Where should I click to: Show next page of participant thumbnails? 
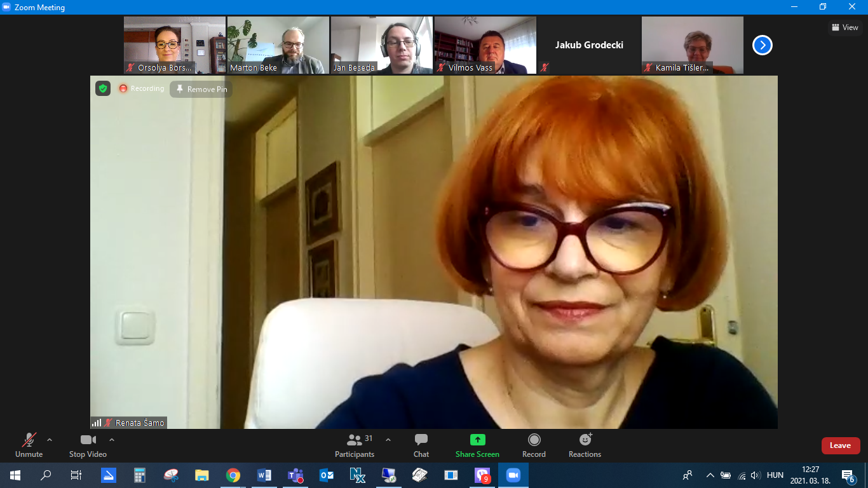pyautogui.click(x=762, y=45)
